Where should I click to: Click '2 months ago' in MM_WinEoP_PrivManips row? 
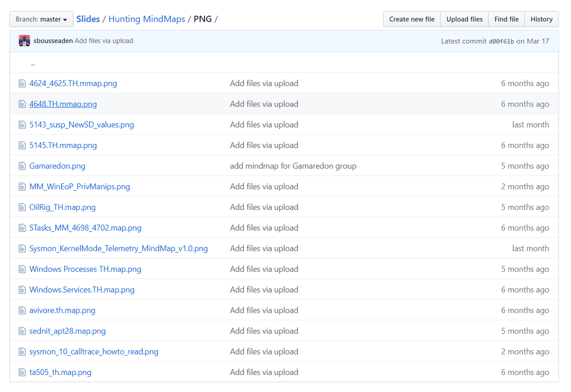tap(525, 186)
